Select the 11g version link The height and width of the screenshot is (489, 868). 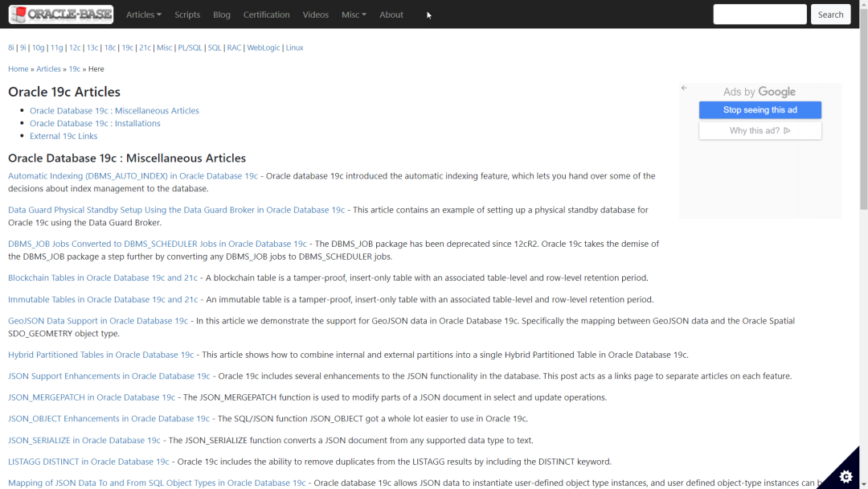tap(56, 47)
